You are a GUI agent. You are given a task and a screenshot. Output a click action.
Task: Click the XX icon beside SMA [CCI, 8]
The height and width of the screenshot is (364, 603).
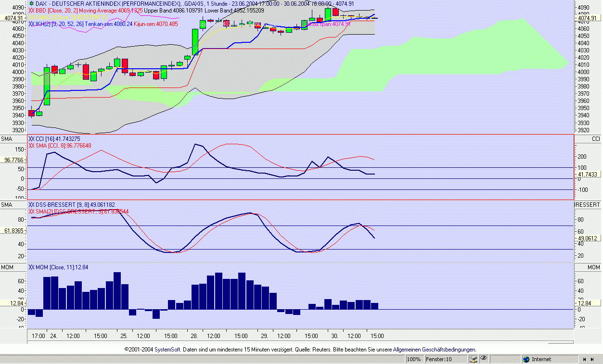pos(31,145)
